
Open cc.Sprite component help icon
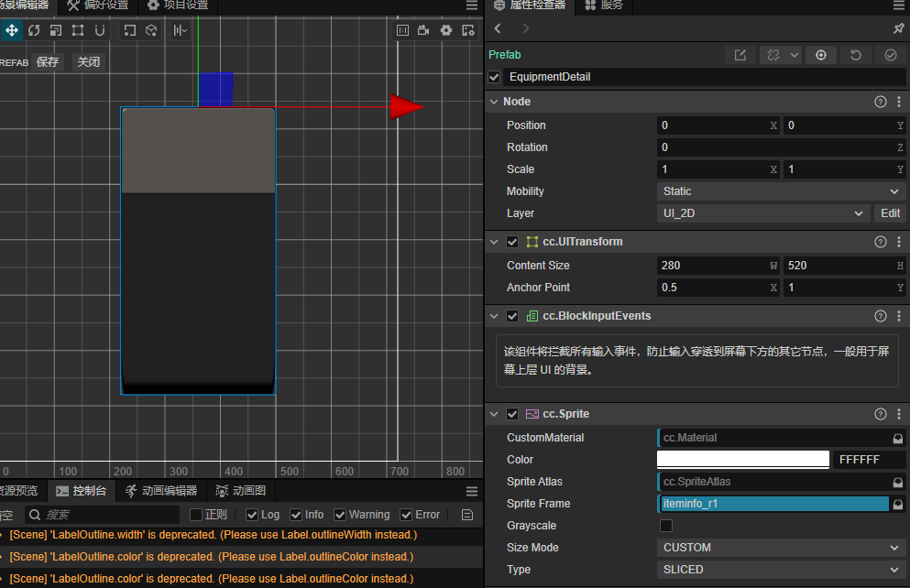pyautogui.click(x=881, y=414)
